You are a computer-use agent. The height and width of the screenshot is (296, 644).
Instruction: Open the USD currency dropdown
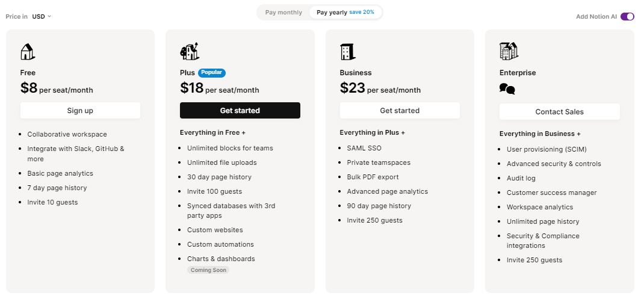[42, 16]
